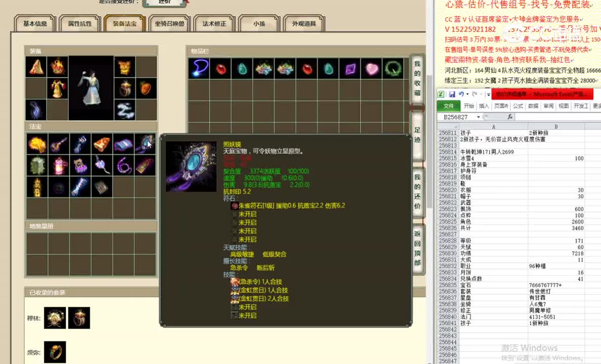Open the ring icon in 禅林 set
Image resolution: width=601 pixels, height=364 pixels.
point(79,317)
